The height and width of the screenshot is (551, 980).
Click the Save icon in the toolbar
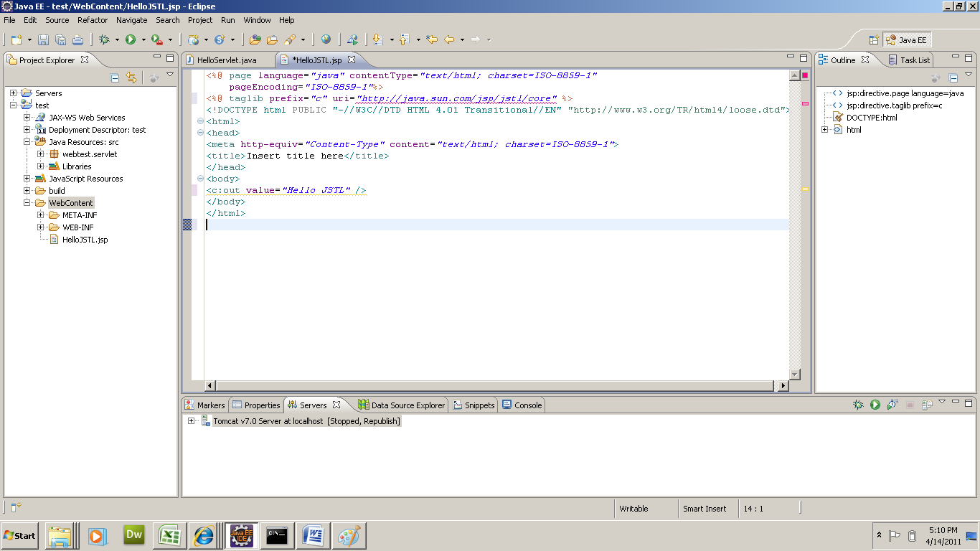pos(43,40)
